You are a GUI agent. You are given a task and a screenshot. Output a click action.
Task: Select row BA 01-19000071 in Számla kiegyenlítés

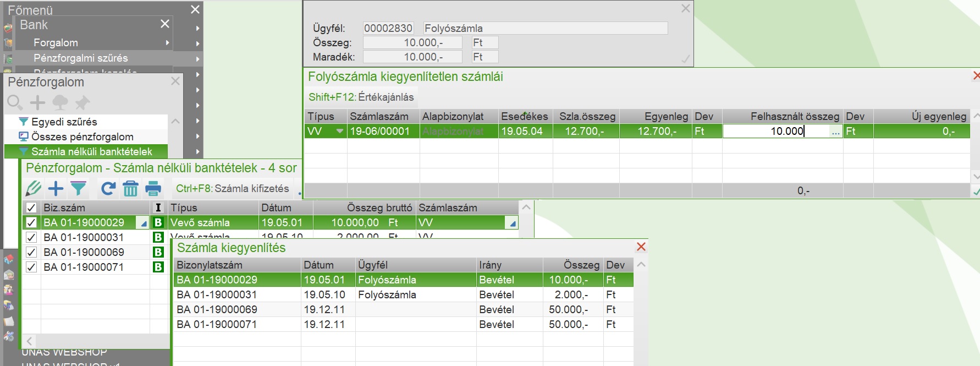coord(403,324)
